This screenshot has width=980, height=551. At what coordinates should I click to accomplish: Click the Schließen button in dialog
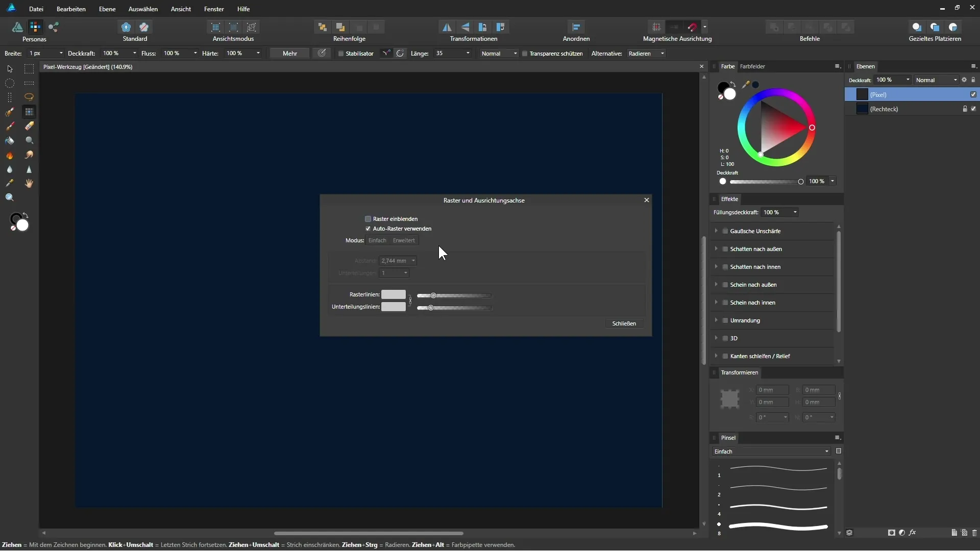point(624,323)
